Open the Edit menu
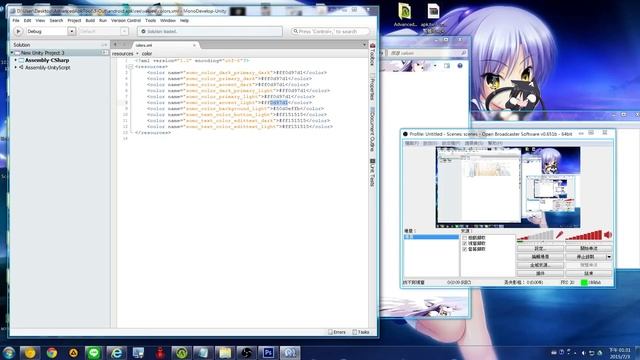640x360 pixels. click(27, 20)
